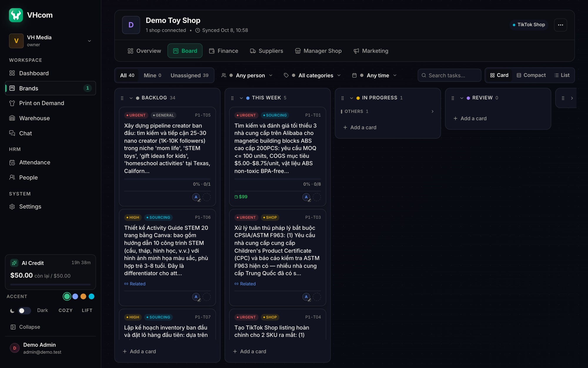Click the $99 budget tag on P1-T01
The width and height of the screenshot is (588, 368).
click(241, 197)
